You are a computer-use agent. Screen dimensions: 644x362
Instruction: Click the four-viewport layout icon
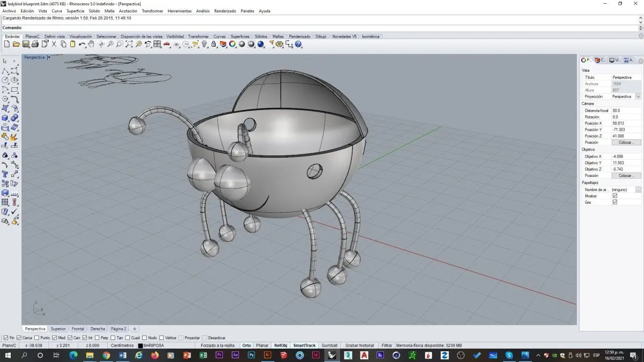coord(157,44)
